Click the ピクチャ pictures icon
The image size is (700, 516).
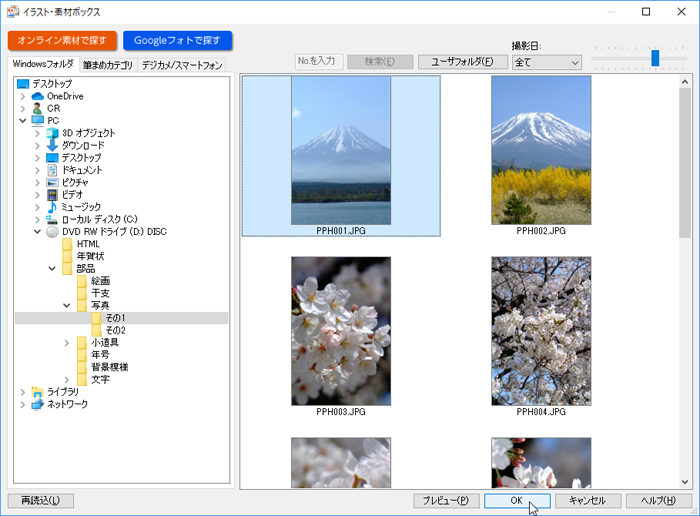coord(53,182)
